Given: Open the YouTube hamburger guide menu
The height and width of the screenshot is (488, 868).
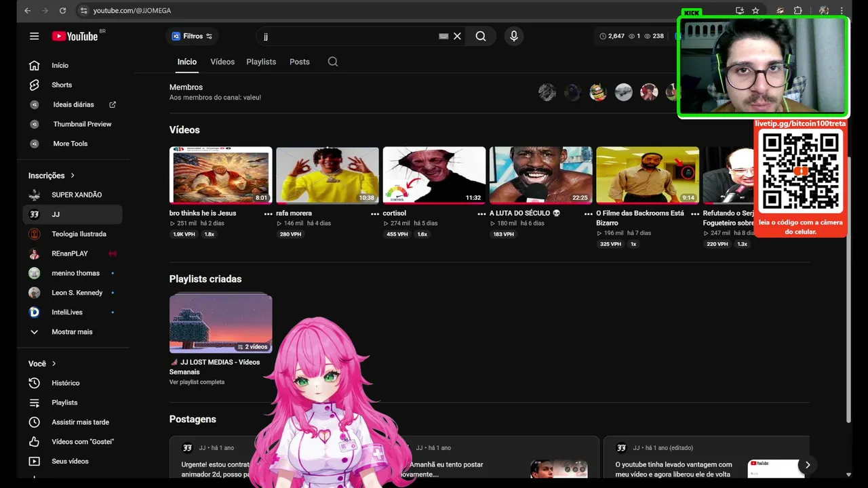Looking at the screenshot, I should point(34,36).
